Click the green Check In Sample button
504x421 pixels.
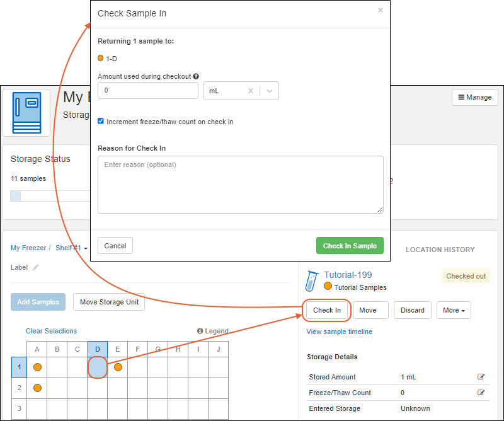point(349,246)
